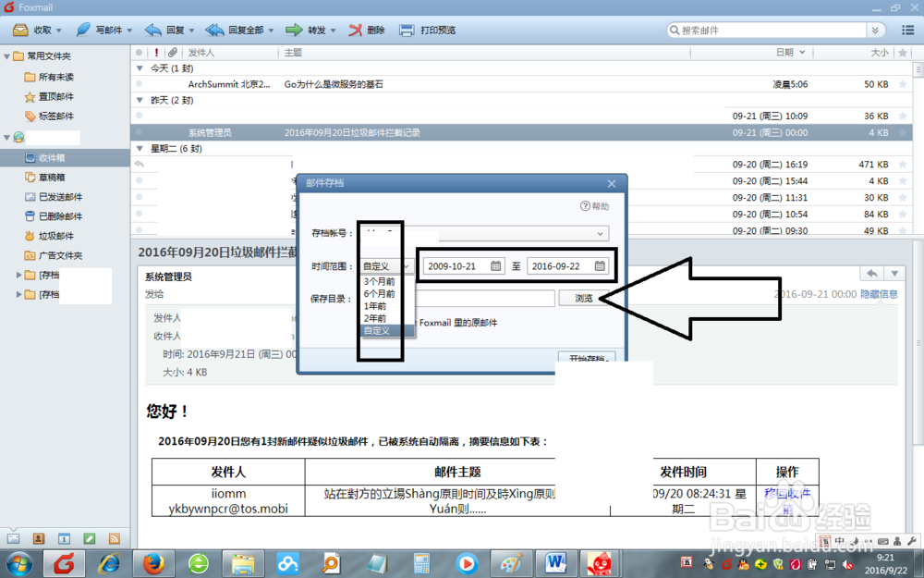Click reply arrow icon in preview pane header
Viewport: 924px width, 578px height.
[872, 274]
